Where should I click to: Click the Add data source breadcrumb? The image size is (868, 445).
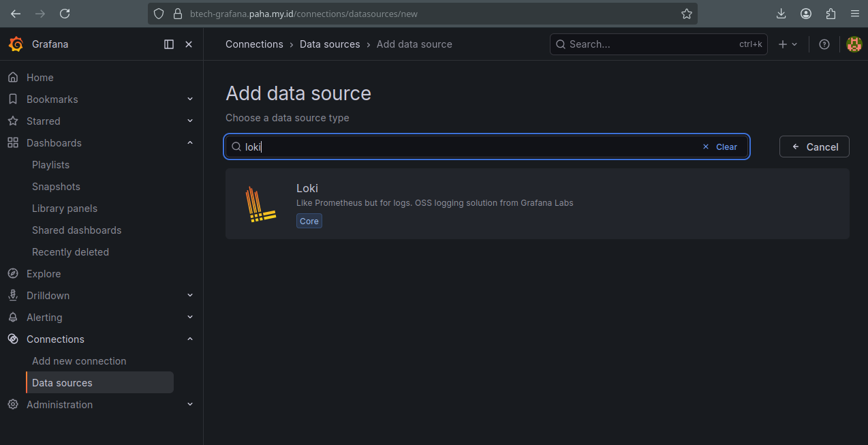[x=414, y=44]
